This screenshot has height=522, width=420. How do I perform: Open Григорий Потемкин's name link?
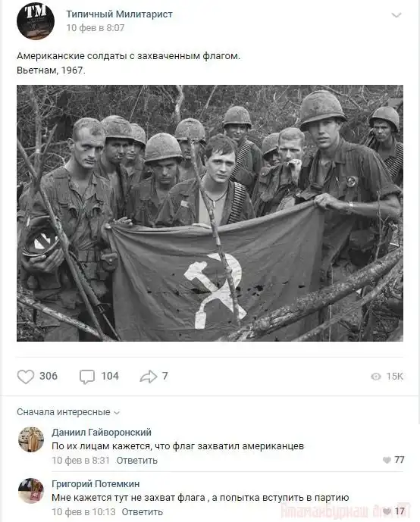[x=96, y=483]
